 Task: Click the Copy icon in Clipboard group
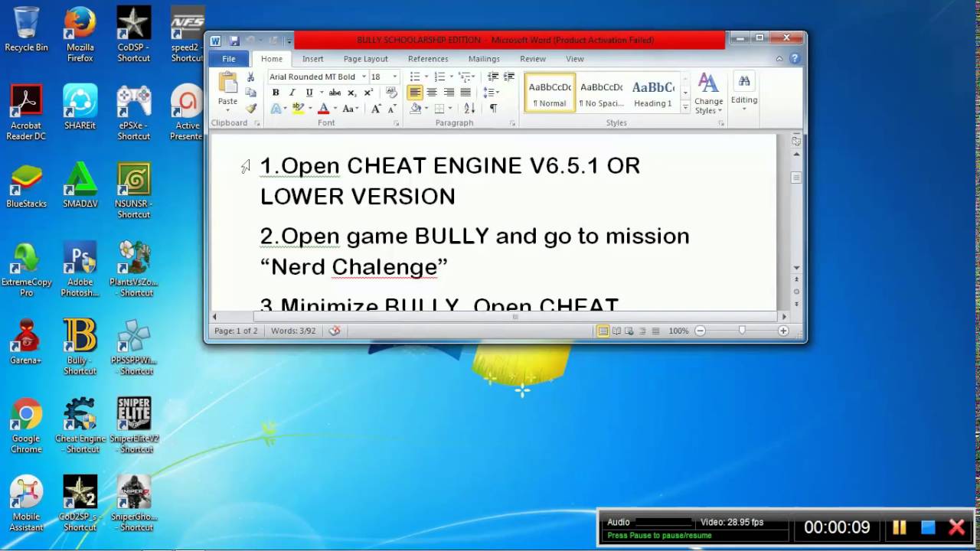[x=250, y=93]
